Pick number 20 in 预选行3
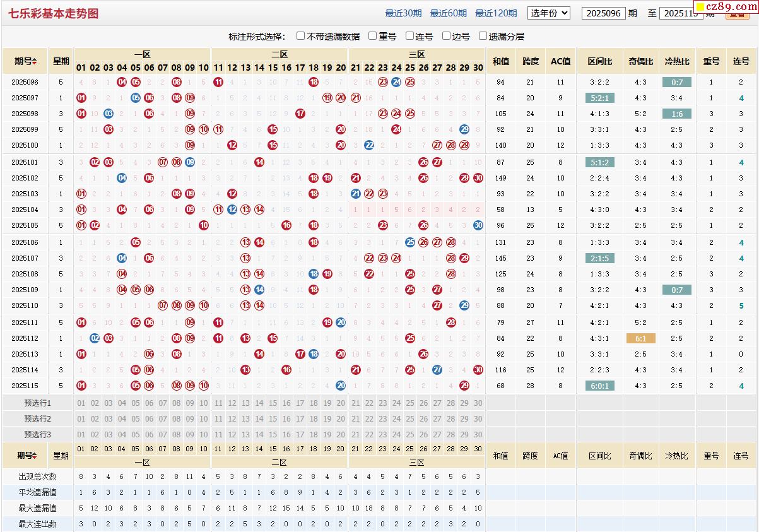The image size is (759, 532). [341, 435]
